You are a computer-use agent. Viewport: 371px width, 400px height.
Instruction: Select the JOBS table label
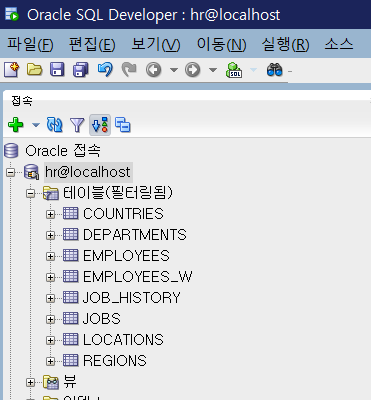click(102, 319)
